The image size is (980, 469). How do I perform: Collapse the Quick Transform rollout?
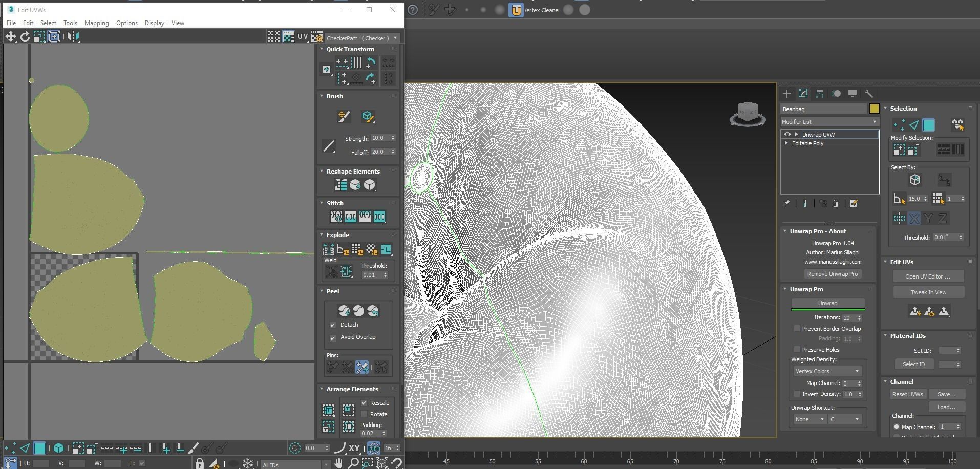pos(322,49)
